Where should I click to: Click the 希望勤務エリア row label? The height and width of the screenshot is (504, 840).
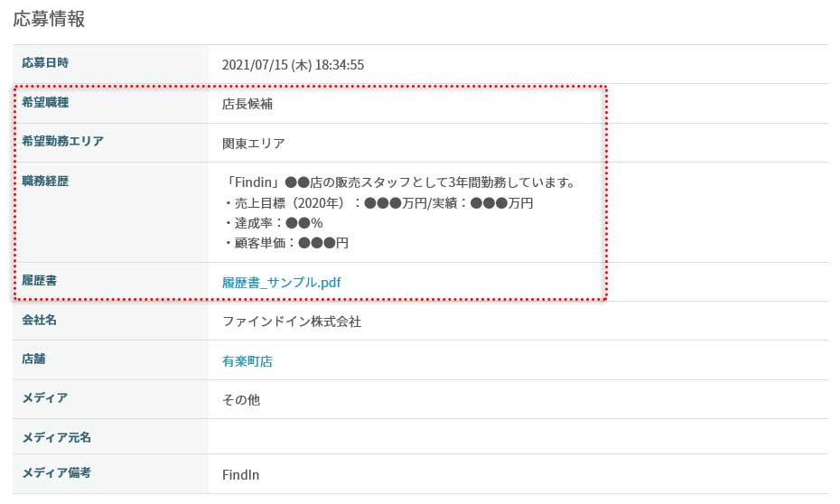click(63, 141)
